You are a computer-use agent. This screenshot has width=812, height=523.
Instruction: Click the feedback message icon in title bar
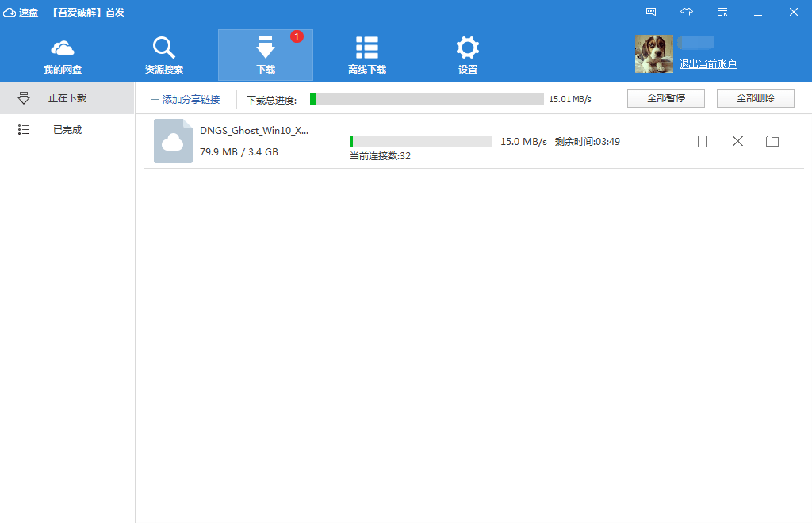651,12
